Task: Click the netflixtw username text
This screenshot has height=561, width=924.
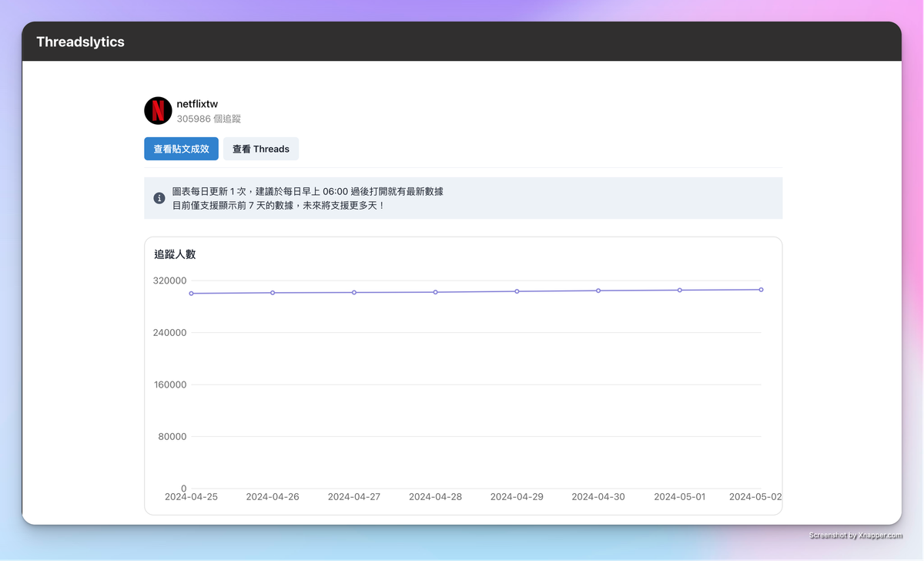Action: (197, 104)
